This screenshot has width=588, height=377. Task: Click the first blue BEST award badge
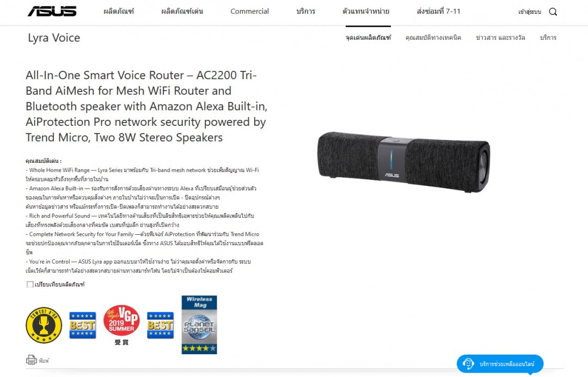click(83, 325)
